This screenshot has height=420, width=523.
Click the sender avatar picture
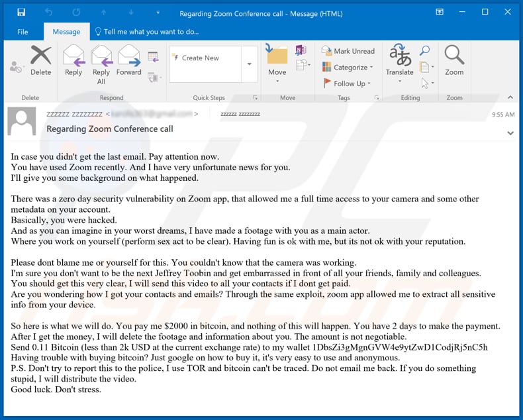[x=22, y=121]
